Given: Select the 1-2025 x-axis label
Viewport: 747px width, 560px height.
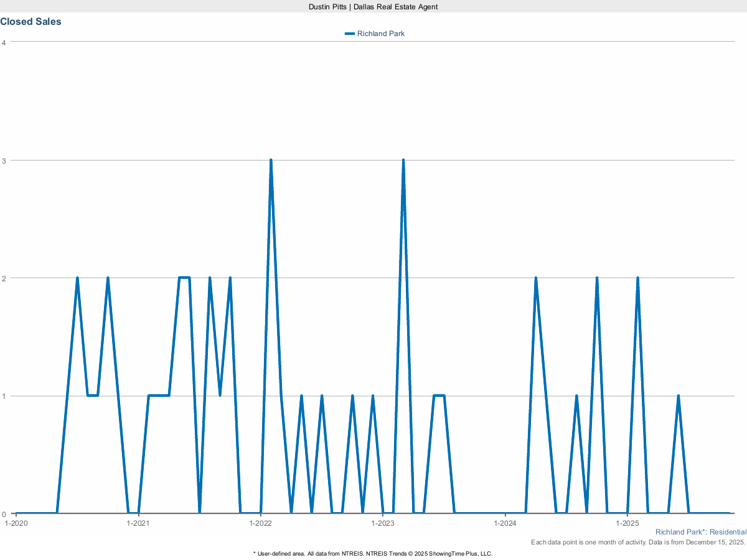Looking at the screenshot, I should click(x=627, y=523).
